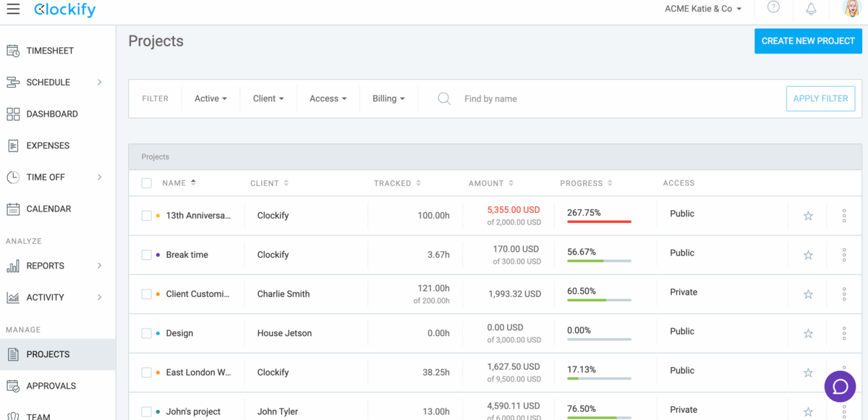Open more options for Client Customization project
The image size is (868, 420).
tap(844, 294)
